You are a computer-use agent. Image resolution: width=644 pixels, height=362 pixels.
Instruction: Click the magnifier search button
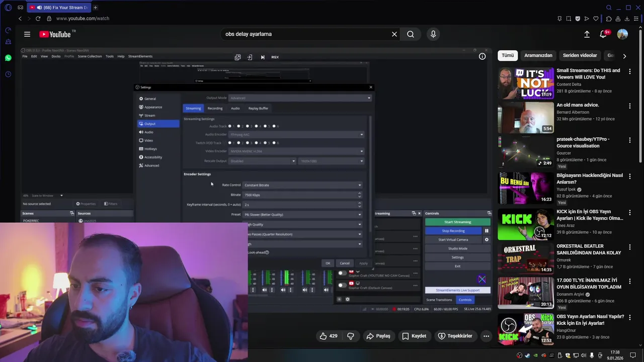point(411,34)
